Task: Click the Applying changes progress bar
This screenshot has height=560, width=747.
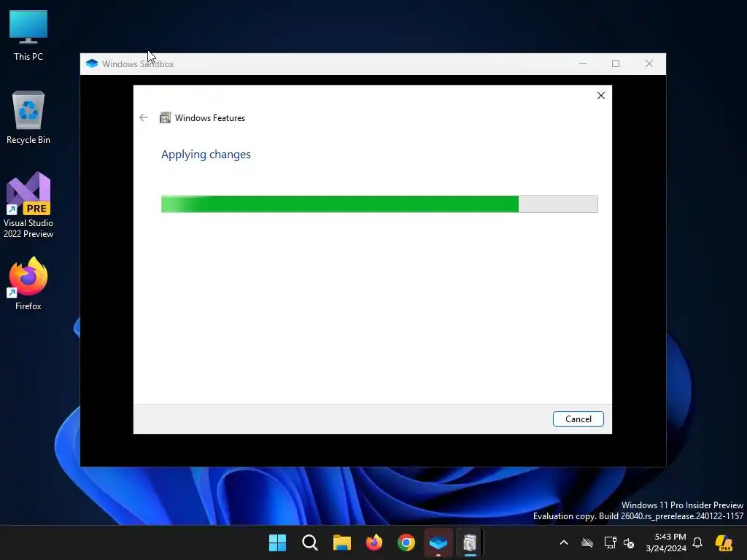Action: (379, 204)
